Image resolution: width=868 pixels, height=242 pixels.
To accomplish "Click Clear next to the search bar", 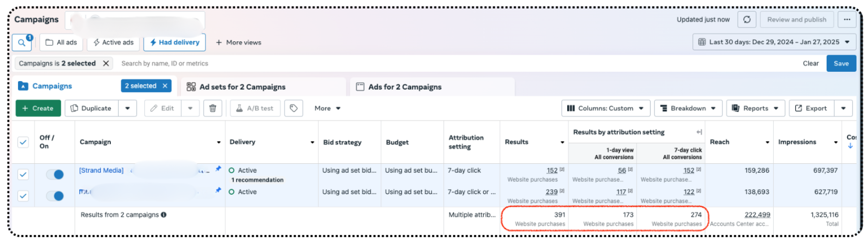I will pyautogui.click(x=811, y=63).
